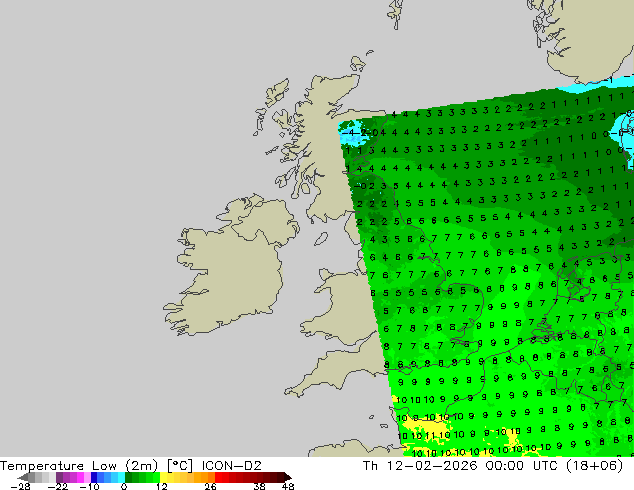Click the '-22' legend label

coord(58,486)
